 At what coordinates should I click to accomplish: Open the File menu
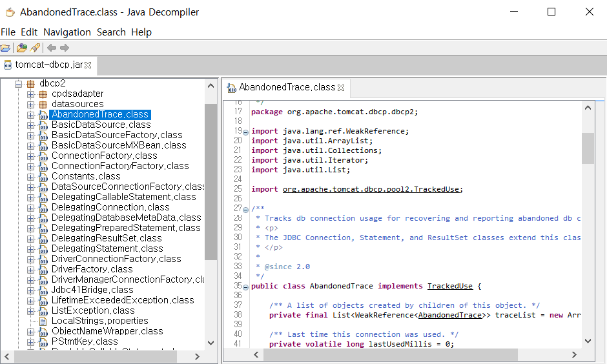tap(8, 32)
